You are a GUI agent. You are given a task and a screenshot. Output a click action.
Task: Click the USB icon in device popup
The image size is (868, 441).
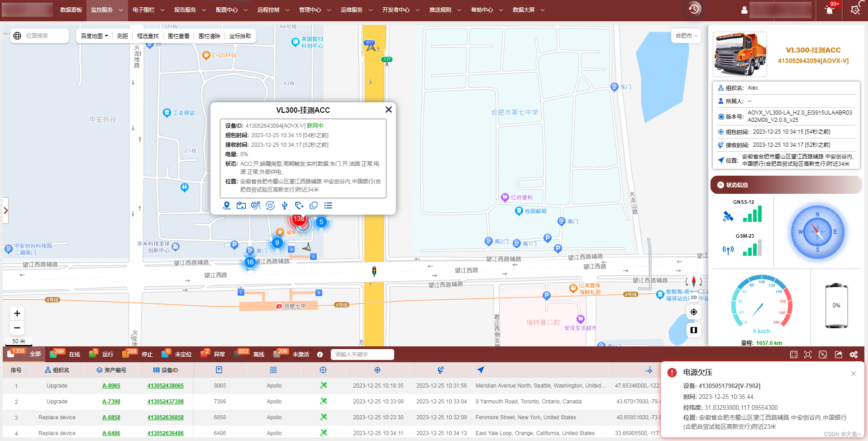point(285,206)
